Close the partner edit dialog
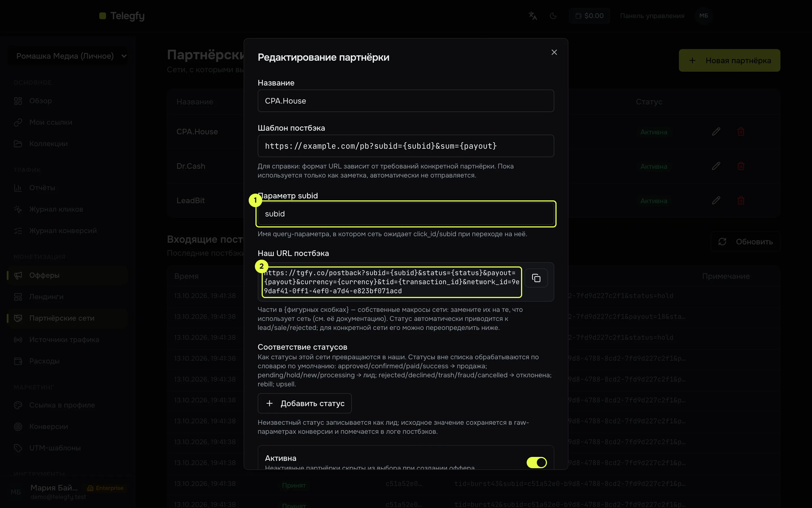 [554, 52]
